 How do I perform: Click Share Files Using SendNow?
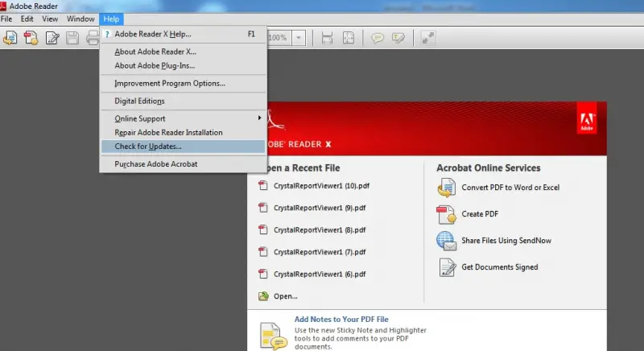(x=506, y=241)
